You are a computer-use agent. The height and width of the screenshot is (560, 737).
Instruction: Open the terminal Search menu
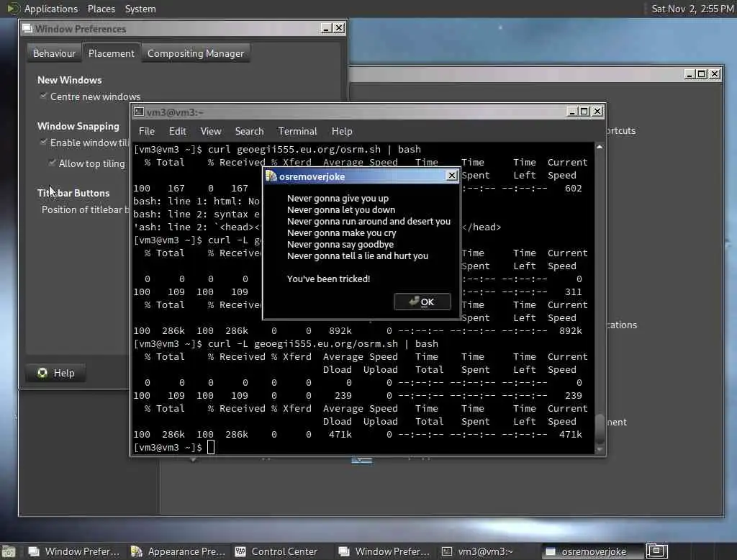pyautogui.click(x=249, y=131)
